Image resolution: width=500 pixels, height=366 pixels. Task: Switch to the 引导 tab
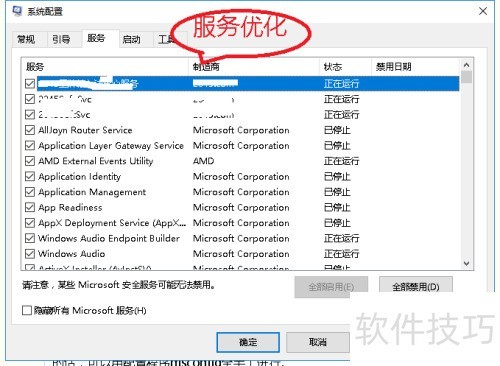pos(61,40)
